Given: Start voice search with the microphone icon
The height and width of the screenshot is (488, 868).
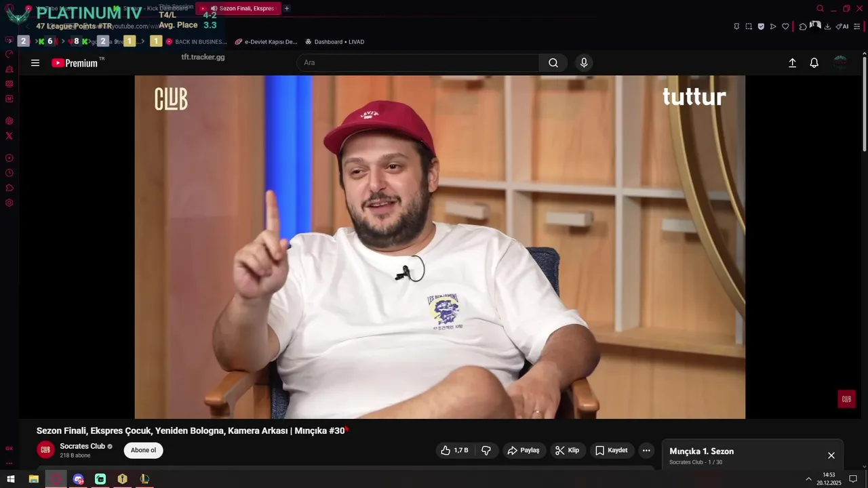Looking at the screenshot, I should [x=584, y=63].
